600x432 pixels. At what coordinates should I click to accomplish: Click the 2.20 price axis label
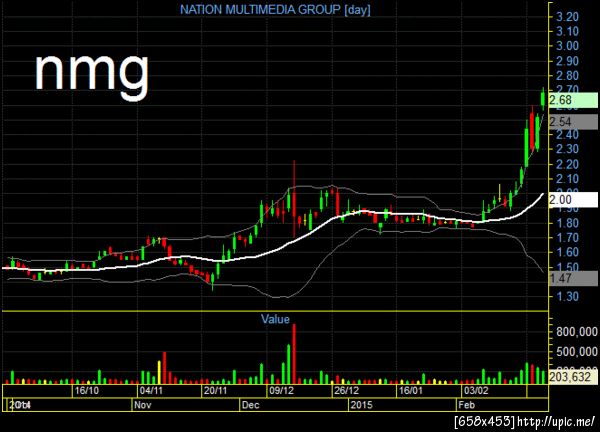pyautogui.click(x=567, y=164)
